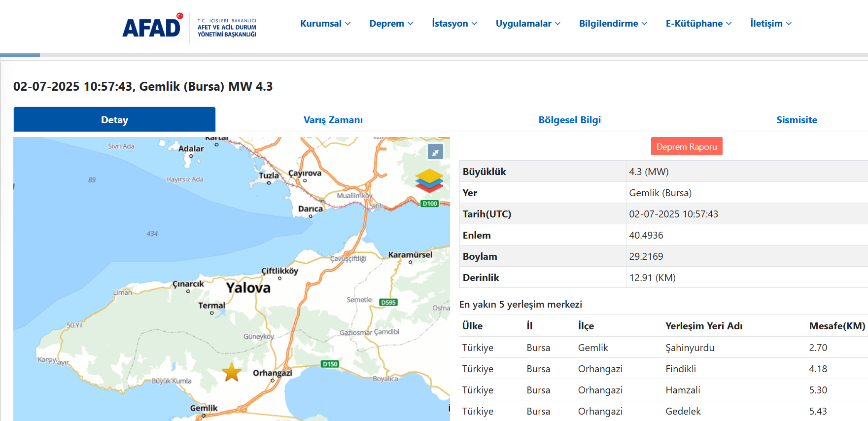This screenshot has width=868, height=421.
Task: Click the D595 road shield on map
Action: click(388, 302)
